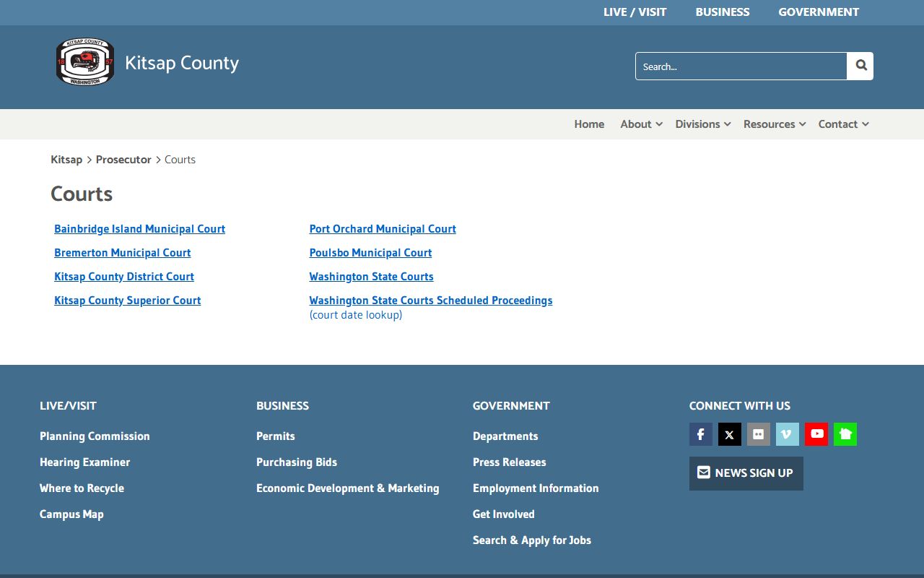Open the GOVERNMENT top menu
Image resolution: width=924 pixels, height=578 pixels.
pyautogui.click(x=819, y=12)
